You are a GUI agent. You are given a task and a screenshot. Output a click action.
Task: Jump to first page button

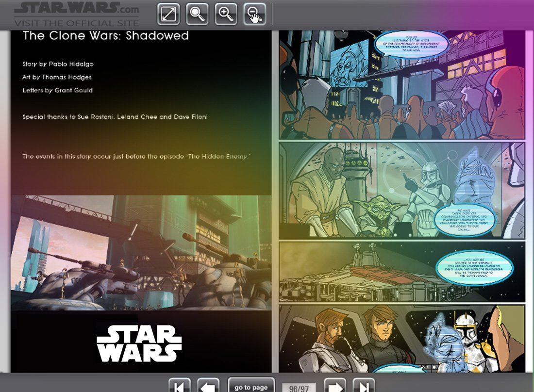coord(180,385)
